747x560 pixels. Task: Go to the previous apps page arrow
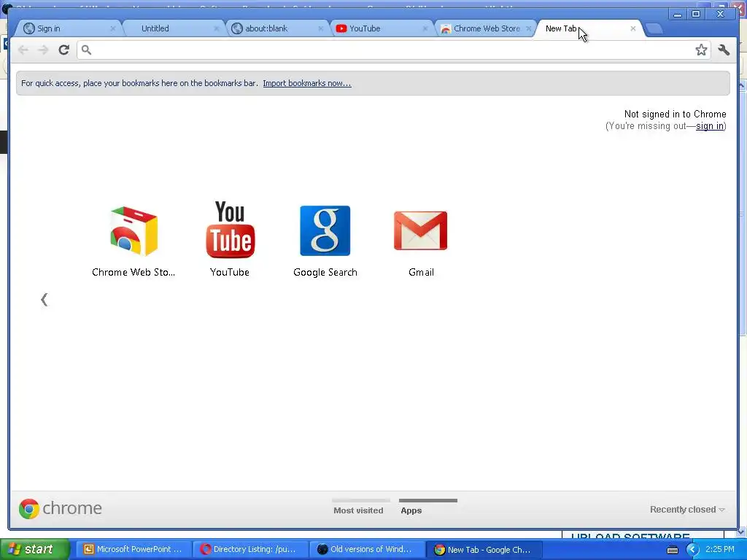coord(44,300)
